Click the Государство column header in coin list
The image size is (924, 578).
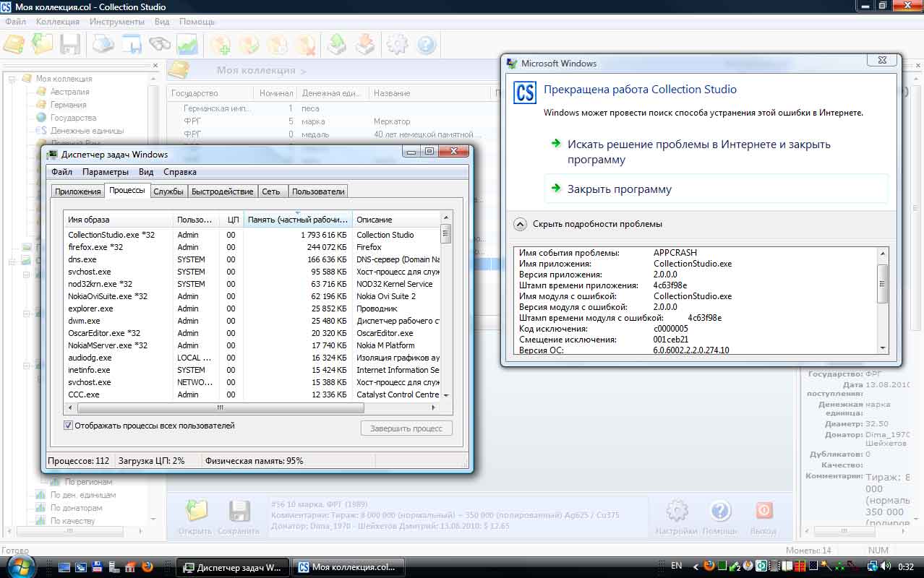[210, 93]
